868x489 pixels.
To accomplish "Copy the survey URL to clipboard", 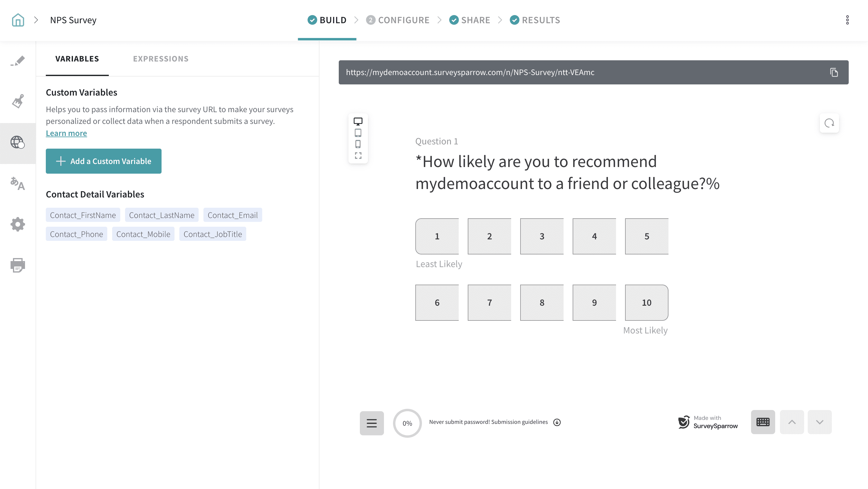I will [834, 72].
